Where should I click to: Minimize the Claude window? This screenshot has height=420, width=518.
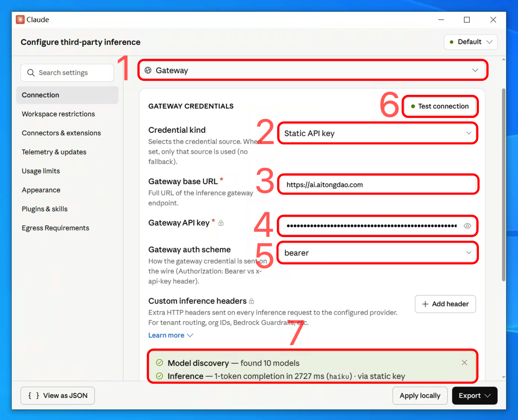441,20
